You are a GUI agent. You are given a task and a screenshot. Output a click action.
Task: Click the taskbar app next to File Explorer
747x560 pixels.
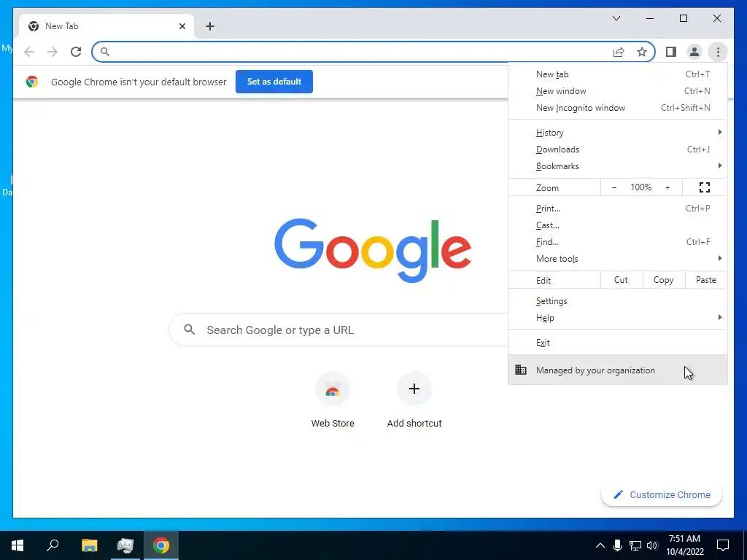(125, 545)
